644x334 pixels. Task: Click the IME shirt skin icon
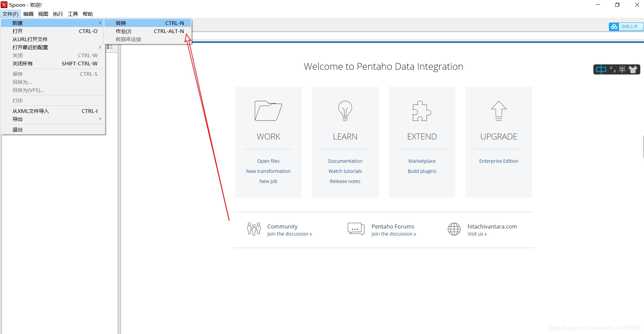click(x=633, y=69)
